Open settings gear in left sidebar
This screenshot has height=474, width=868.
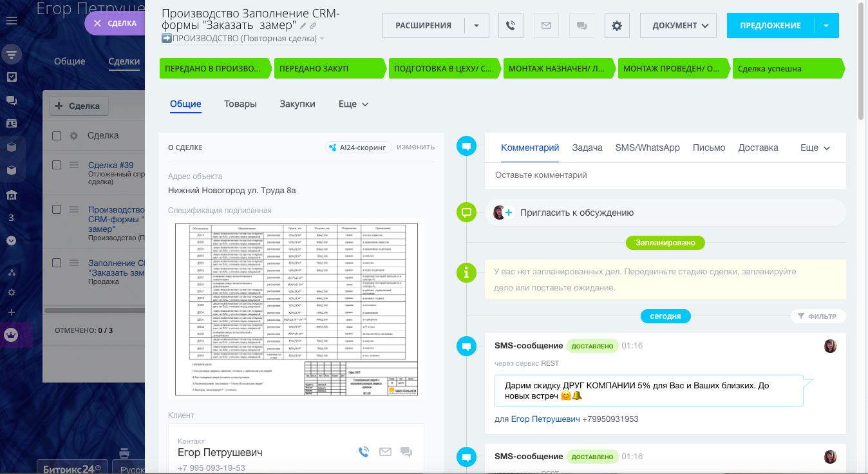12,292
